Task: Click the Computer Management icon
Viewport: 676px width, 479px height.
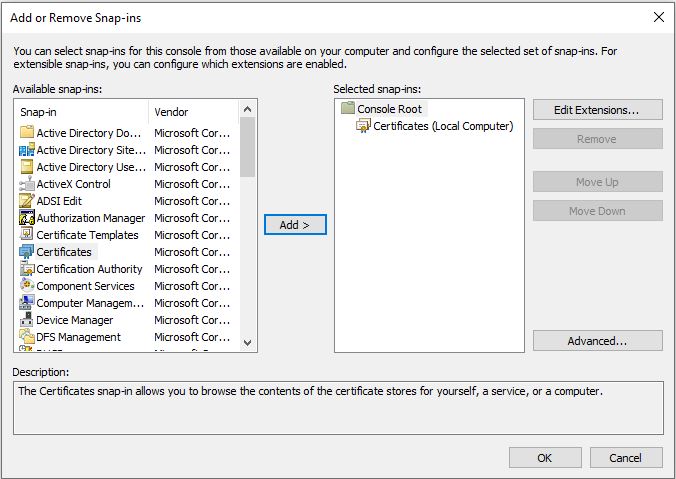Action: pos(27,302)
